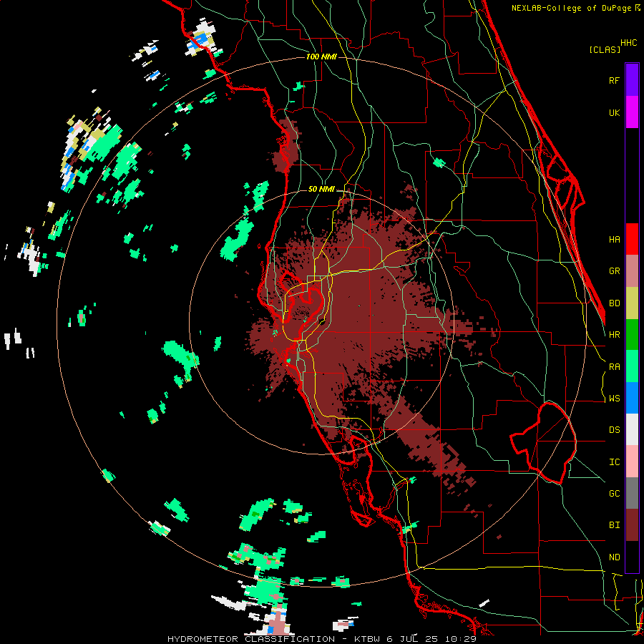Image resolution: width=644 pixels, height=644 pixels.
Task: Click the RA legend label
Action: [615, 367]
